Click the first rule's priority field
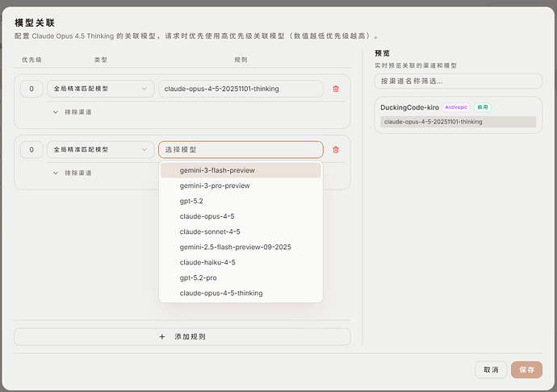The width and height of the screenshot is (557, 392). (31, 89)
